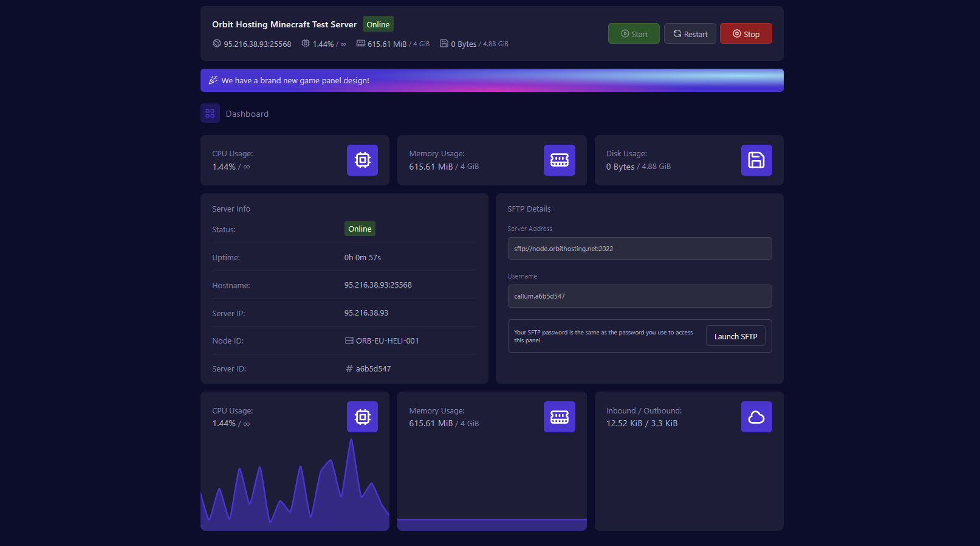Click the SFTP Username field
Image resolution: width=980 pixels, height=546 pixels.
(639, 296)
